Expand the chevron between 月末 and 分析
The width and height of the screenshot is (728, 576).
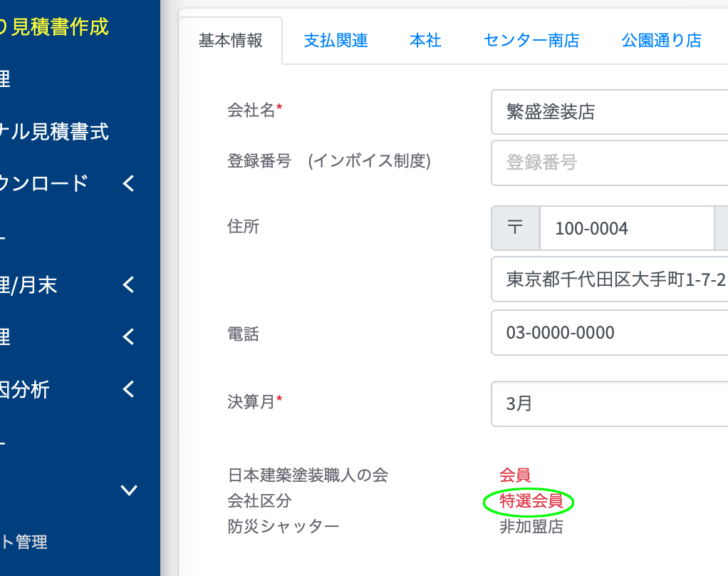coord(129,336)
